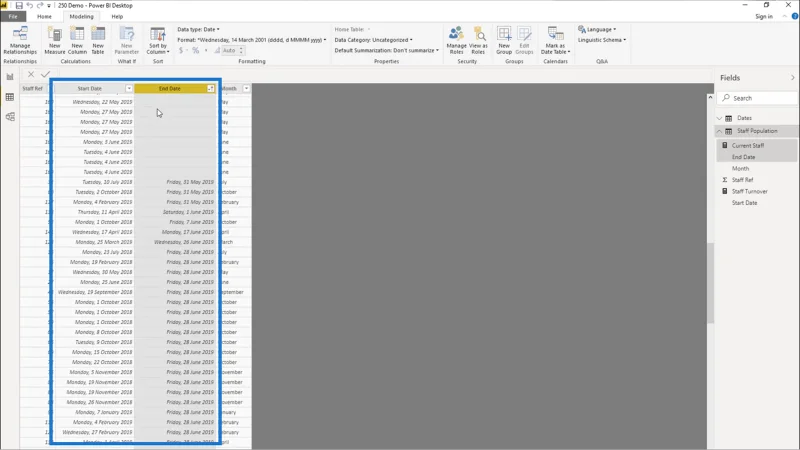Click the data table vertical scrollbar
The width and height of the screenshot is (800, 450).
pyautogui.click(x=710, y=284)
